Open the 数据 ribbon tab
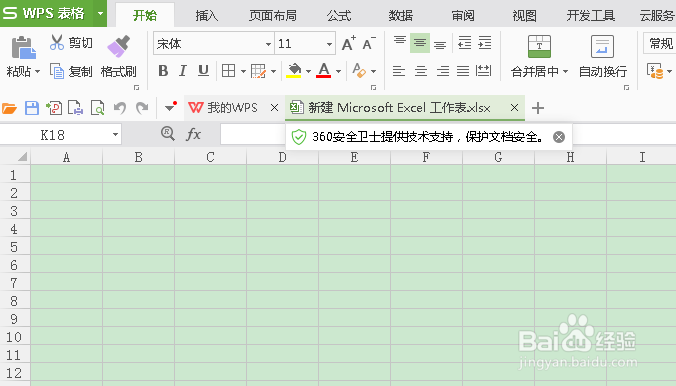The image size is (676, 386). click(x=401, y=16)
